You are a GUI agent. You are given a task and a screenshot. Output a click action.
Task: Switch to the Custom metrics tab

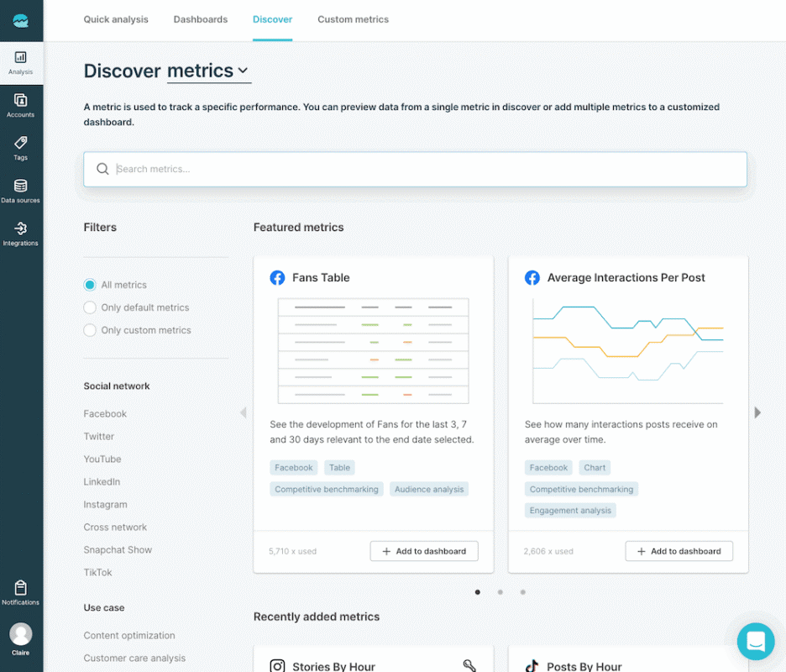[x=353, y=18]
